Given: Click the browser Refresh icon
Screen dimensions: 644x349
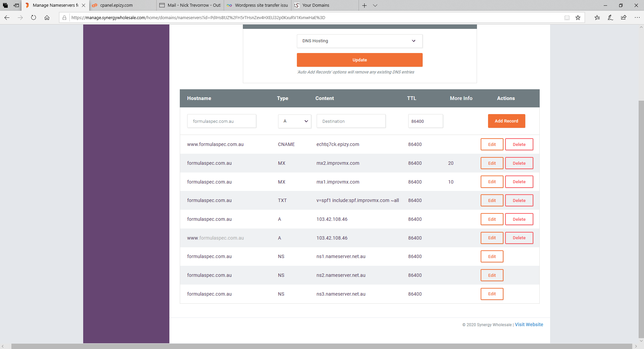Looking at the screenshot, I should 34,18.
